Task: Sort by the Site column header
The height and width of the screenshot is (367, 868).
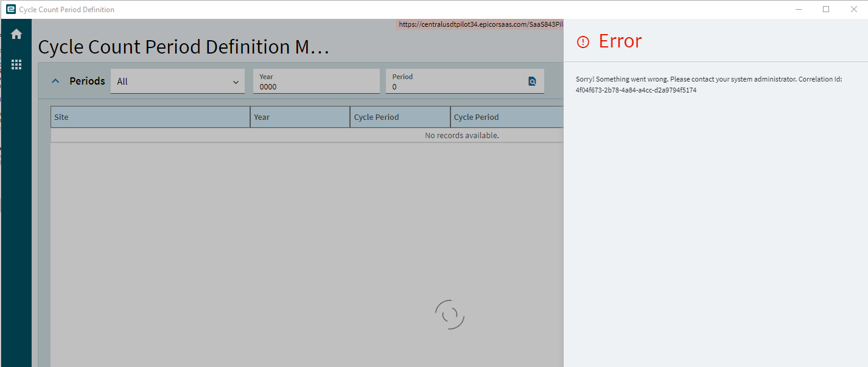Action: point(150,117)
